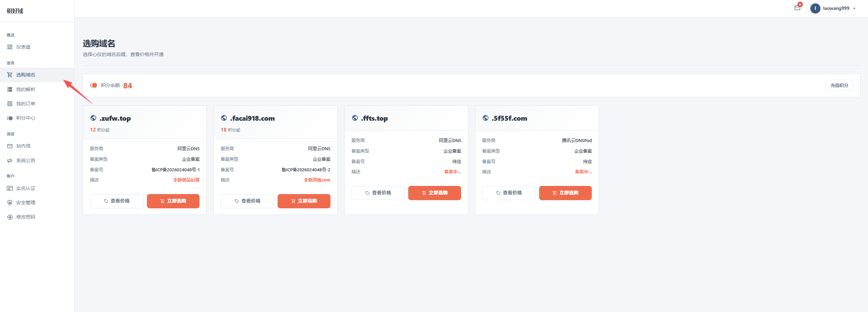Click the 12 积分起 price label
This screenshot has height=312, width=868.
click(x=99, y=130)
